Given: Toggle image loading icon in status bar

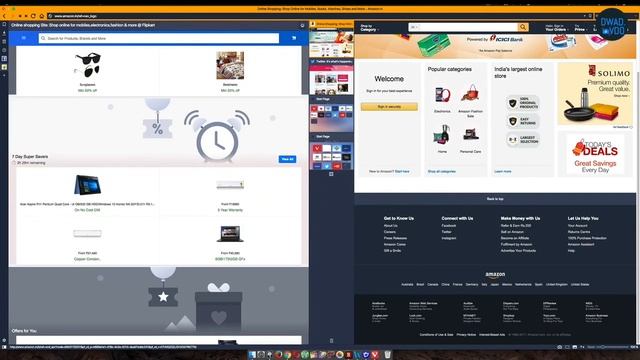Looking at the screenshot, I should click(x=575, y=347).
